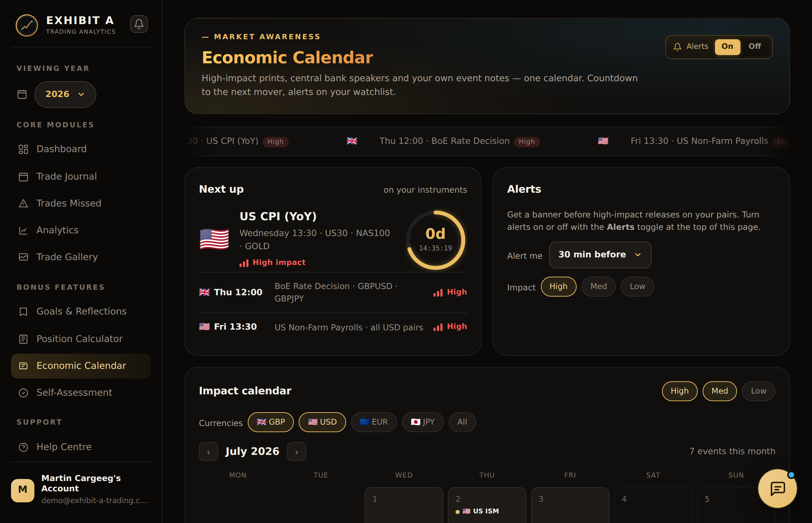
Task: Click the calendar icon beside viewing year
Action: coord(22,94)
